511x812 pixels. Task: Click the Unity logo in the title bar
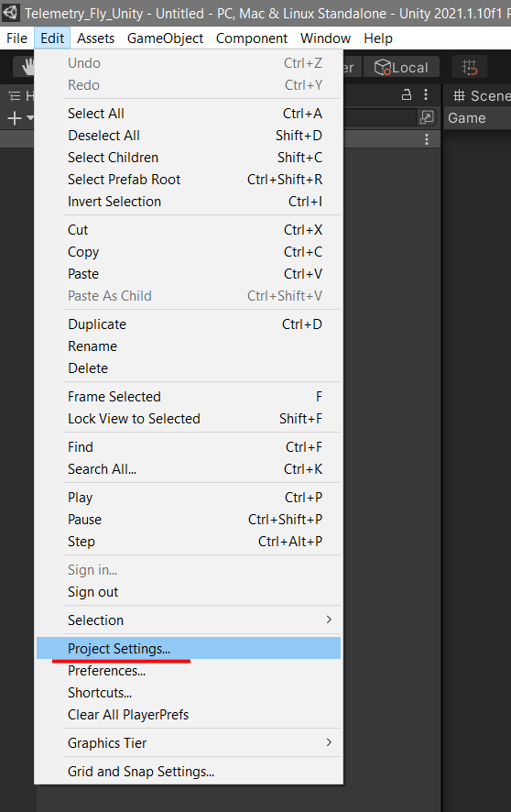tap(10, 13)
